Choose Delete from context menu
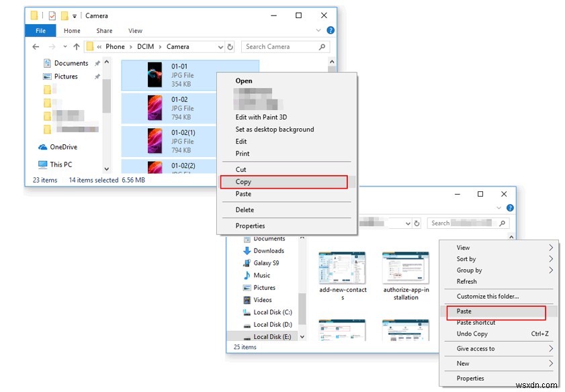The width and height of the screenshot is (565, 392). click(x=245, y=210)
